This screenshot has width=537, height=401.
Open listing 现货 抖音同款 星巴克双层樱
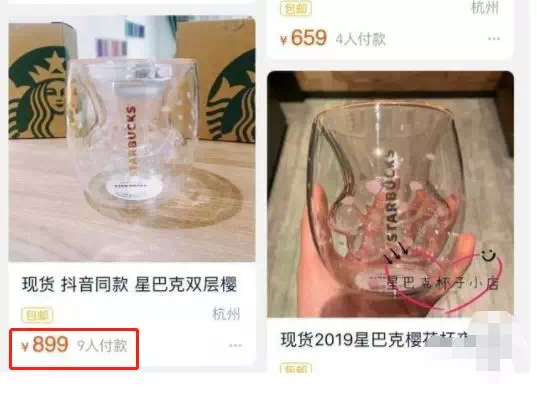click(x=129, y=284)
